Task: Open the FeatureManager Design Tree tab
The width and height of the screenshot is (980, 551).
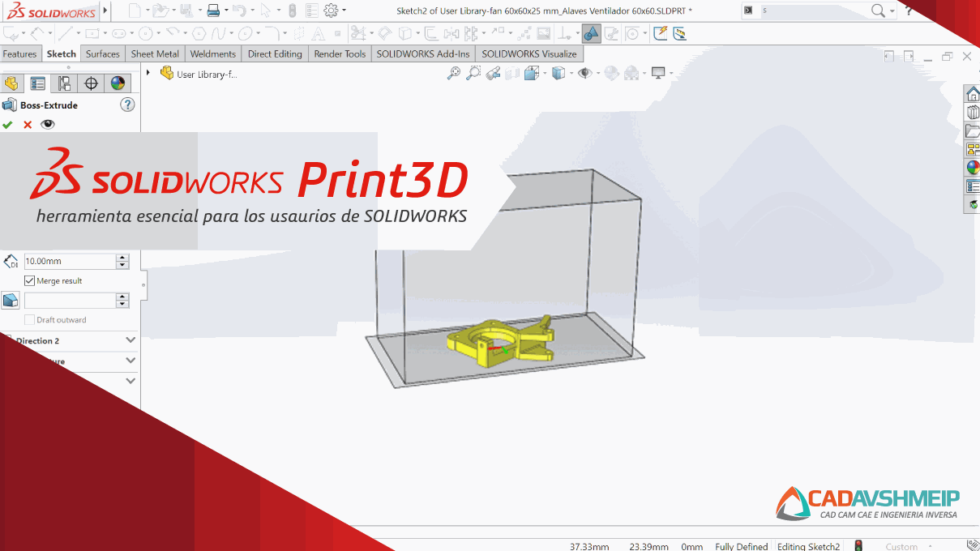Action: [x=11, y=83]
